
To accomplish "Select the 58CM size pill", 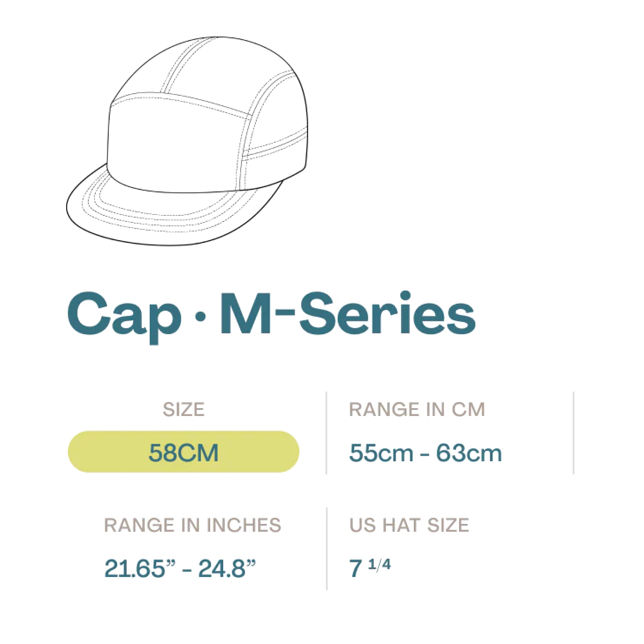I will click(x=183, y=452).
